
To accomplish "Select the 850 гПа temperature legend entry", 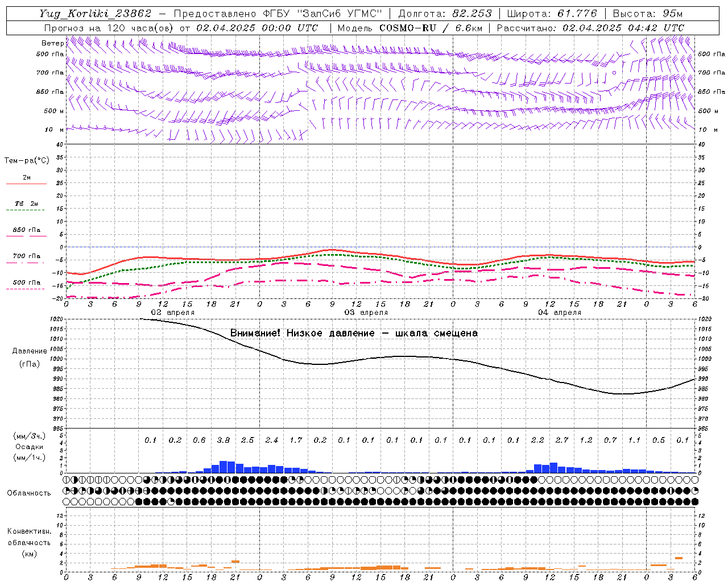I will point(27,230).
